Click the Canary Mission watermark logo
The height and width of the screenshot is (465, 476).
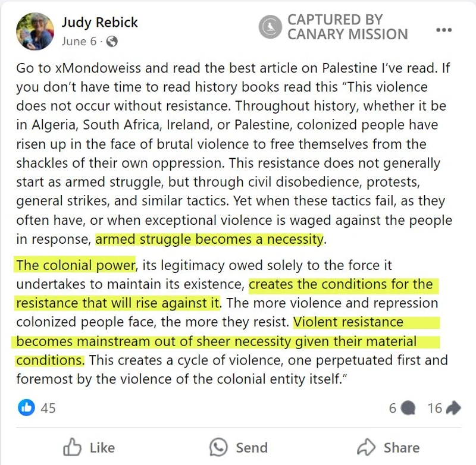point(270,26)
